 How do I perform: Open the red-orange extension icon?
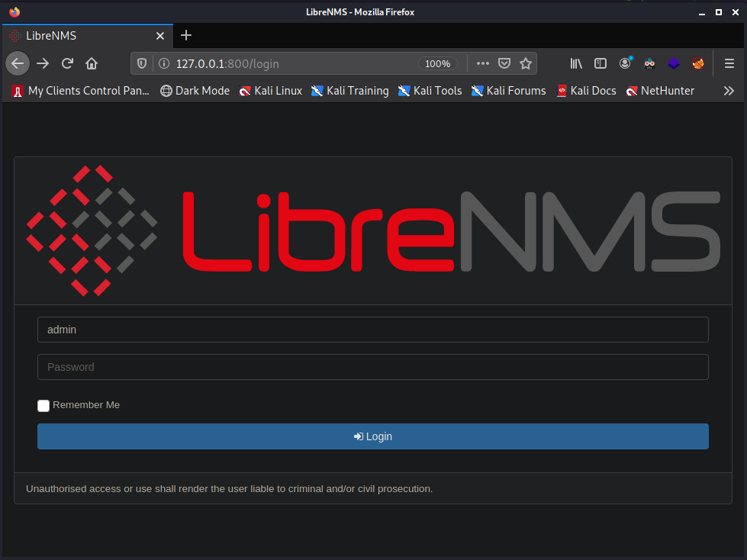pyautogui.click(x=698, y=63)
